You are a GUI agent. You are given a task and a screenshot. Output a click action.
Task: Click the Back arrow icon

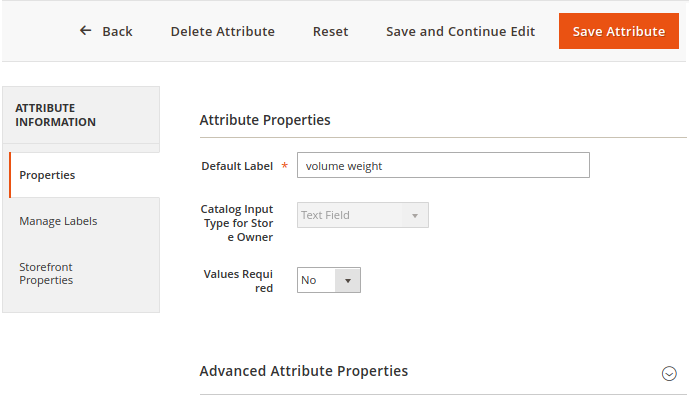tap(86, 31)
